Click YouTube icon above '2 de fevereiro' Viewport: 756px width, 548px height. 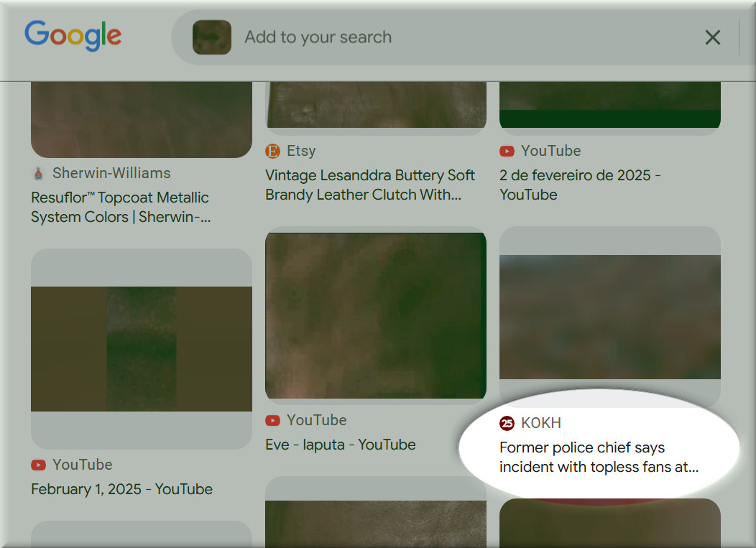pyautogui.click(x=507, y=151)
